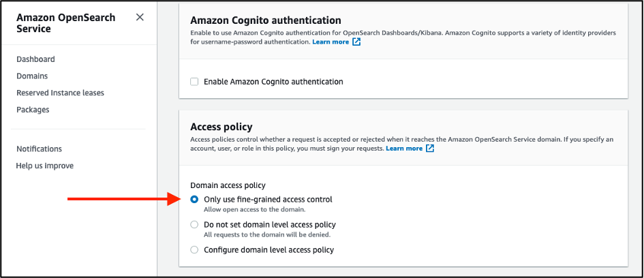Click the Configure domain level access policy label

pyautogui.click(x=269, y=250)
